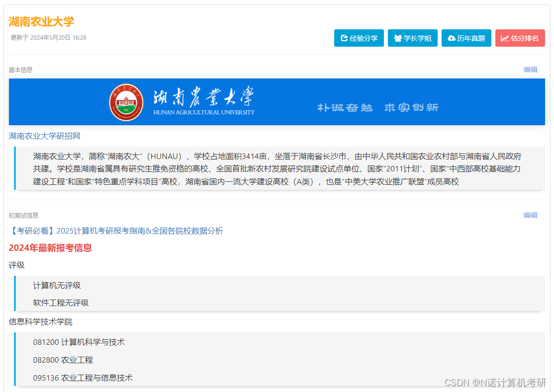Open the 估分排名 button
554x392 pixels.
(520, 38)
